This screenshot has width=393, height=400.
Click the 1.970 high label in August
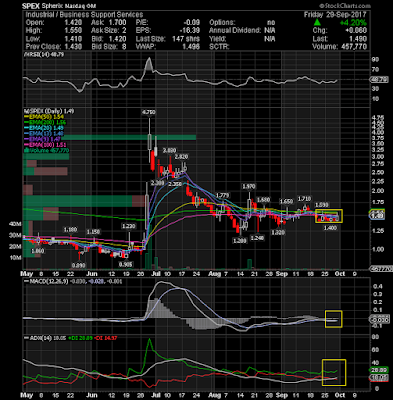click(249, 187)
